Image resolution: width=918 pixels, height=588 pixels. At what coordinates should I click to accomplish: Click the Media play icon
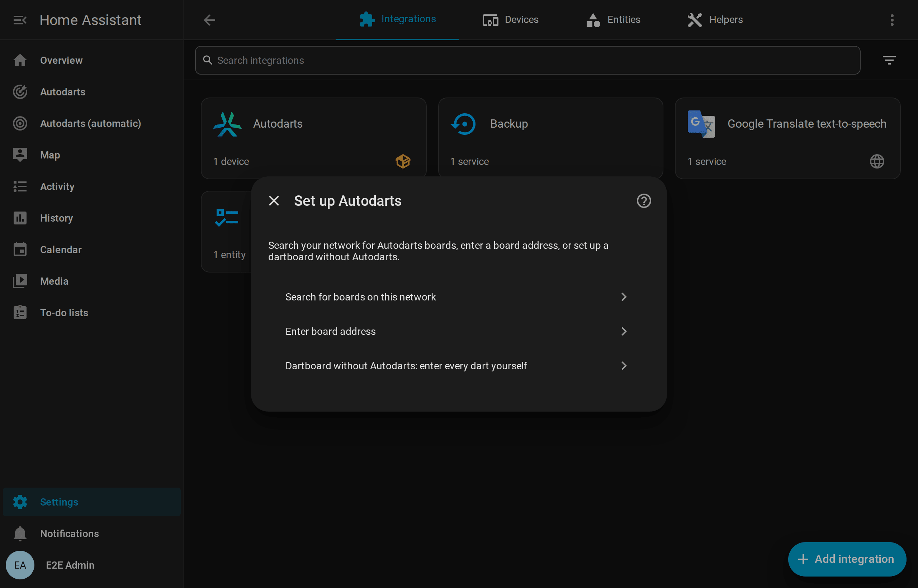(x=20, y=281)
